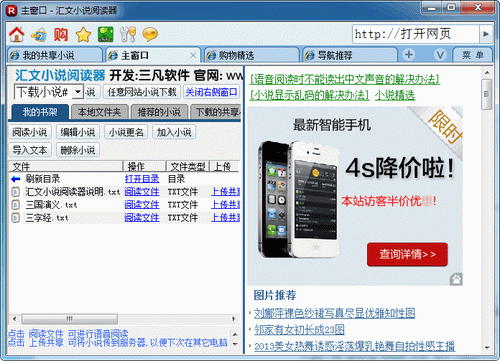Open the wrench tools settings icon

click(x=128, y=34)
